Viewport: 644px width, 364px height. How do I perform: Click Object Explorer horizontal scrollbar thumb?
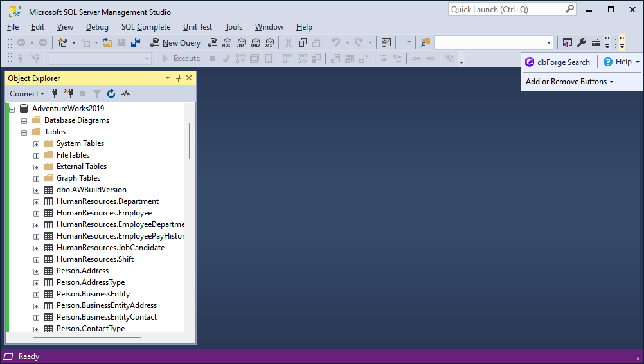coord(87,338)
